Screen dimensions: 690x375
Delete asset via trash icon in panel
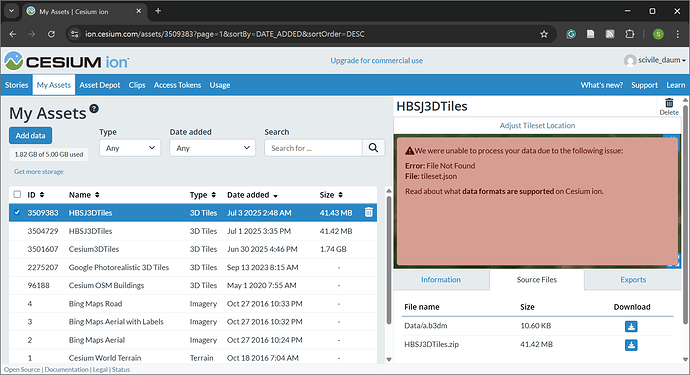click(669, 107)
